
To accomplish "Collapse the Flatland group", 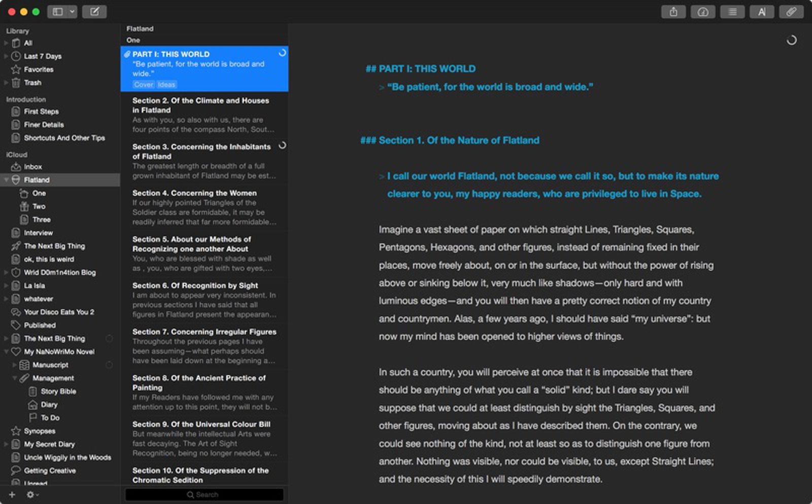I will 6,179.
